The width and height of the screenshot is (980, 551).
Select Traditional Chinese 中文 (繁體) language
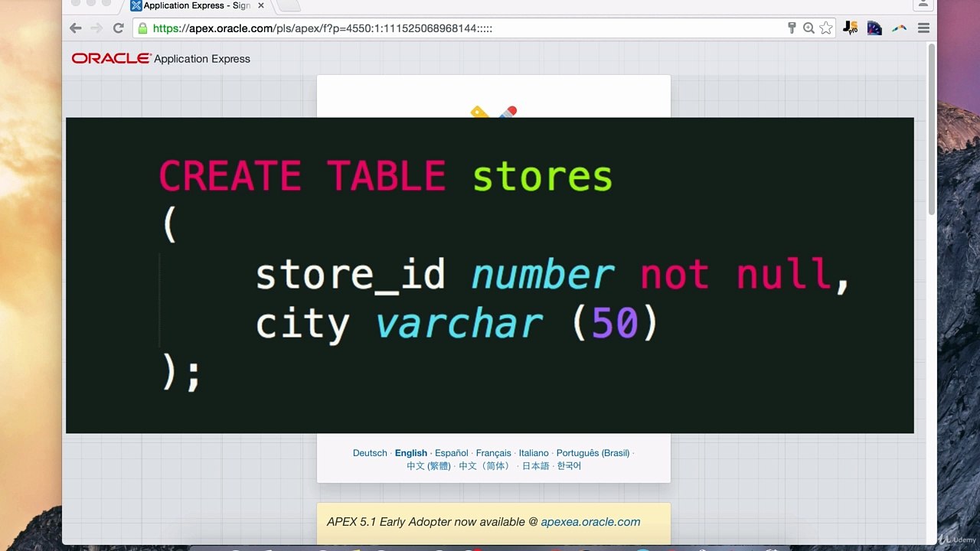pos(430,465)
